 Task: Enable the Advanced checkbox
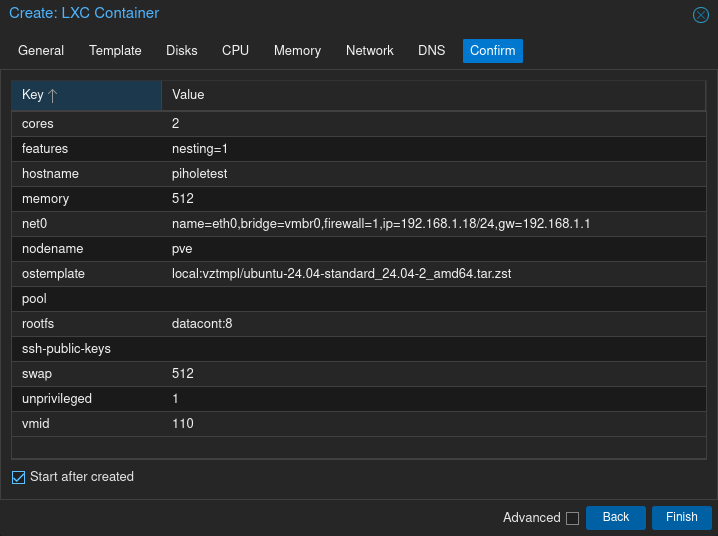(x=572, y=518)
